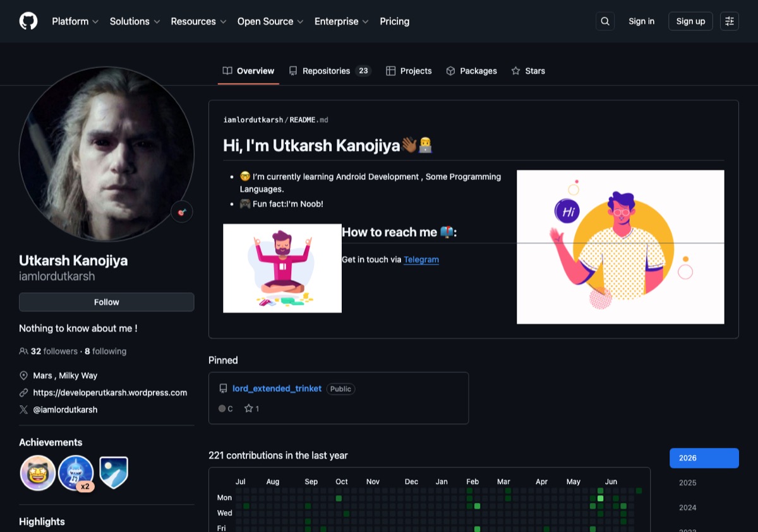Click the followers people icon

click(x=23, y=352)
